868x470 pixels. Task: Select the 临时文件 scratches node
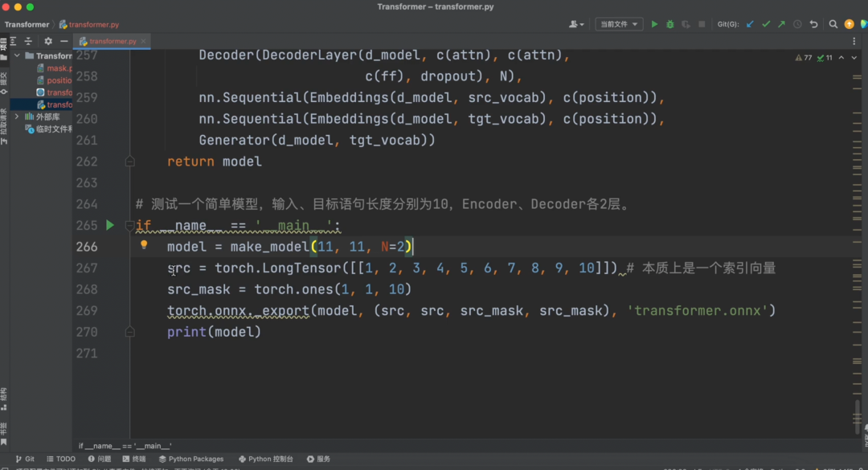49,129
